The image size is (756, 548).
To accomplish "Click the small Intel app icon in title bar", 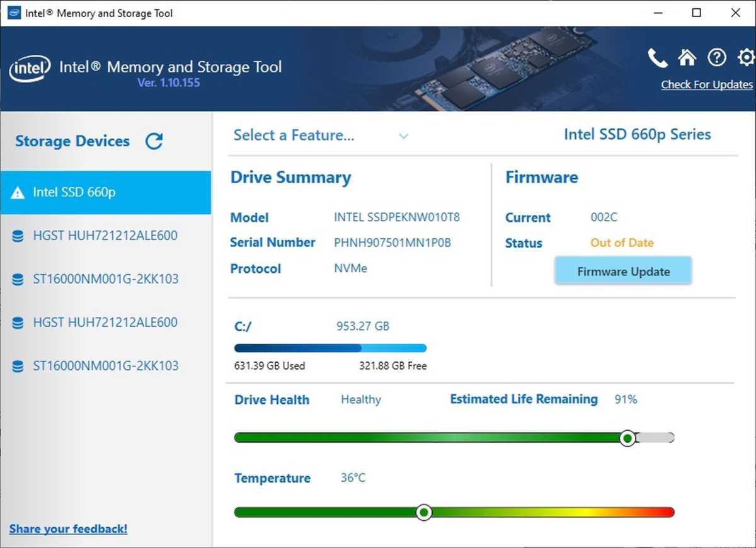I will click(14, 13).
